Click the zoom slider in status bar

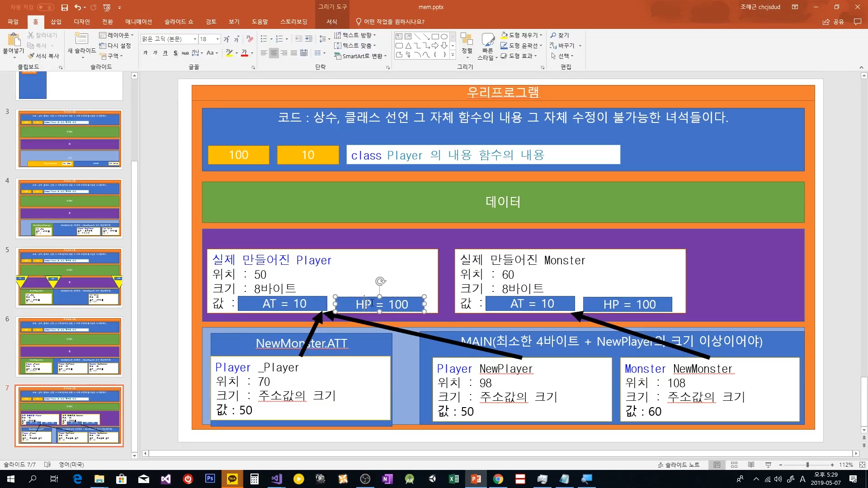[x=807, y=465]
